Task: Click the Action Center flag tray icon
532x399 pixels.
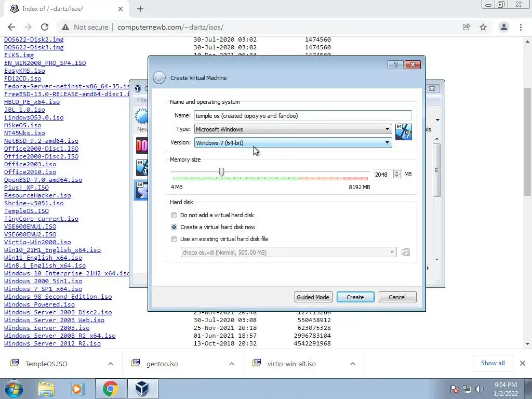Action: (x=455, y=389)
